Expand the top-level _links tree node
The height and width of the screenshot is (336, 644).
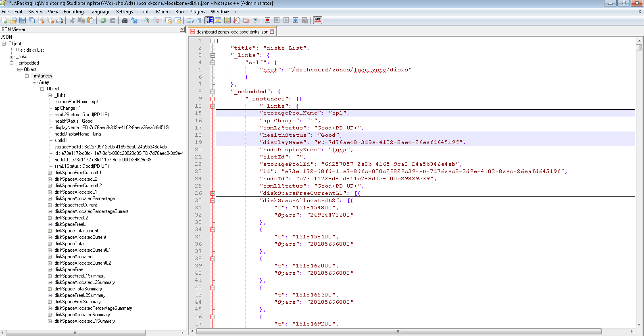point(12,56)
